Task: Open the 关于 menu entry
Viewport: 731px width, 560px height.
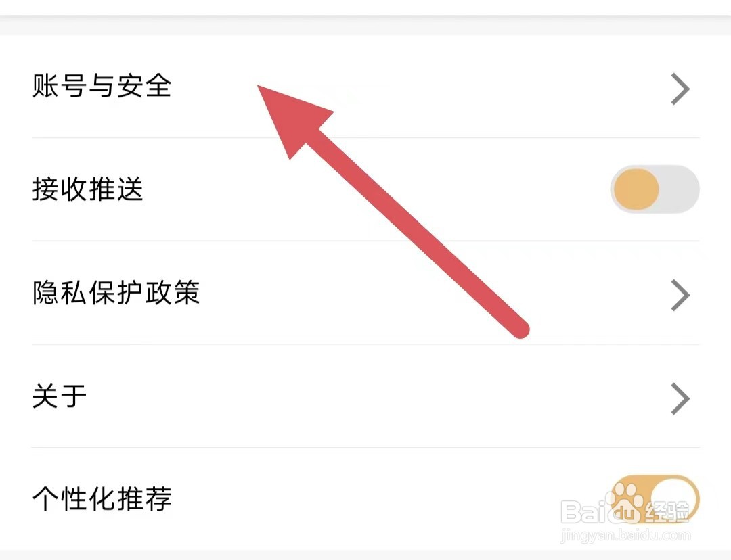Action: [x=60, y=397]
